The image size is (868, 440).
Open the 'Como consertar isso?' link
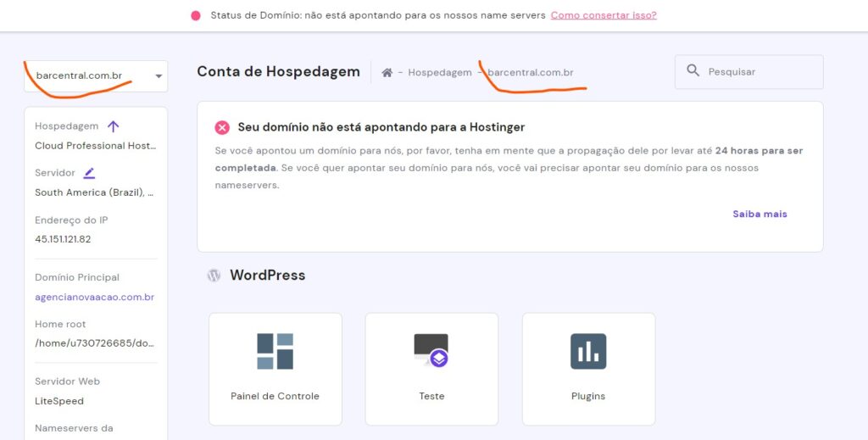click(603, 15)
